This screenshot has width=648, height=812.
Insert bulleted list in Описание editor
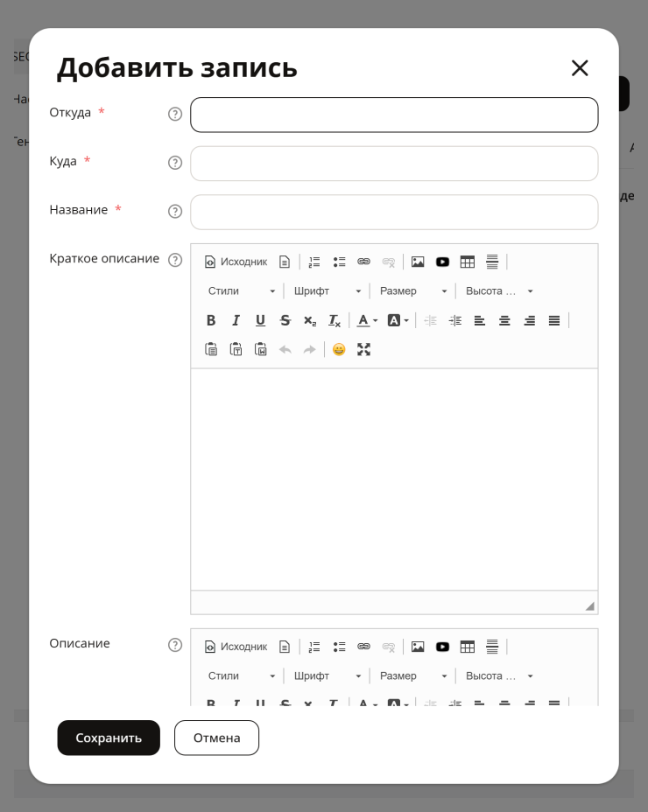coord(339,647)
